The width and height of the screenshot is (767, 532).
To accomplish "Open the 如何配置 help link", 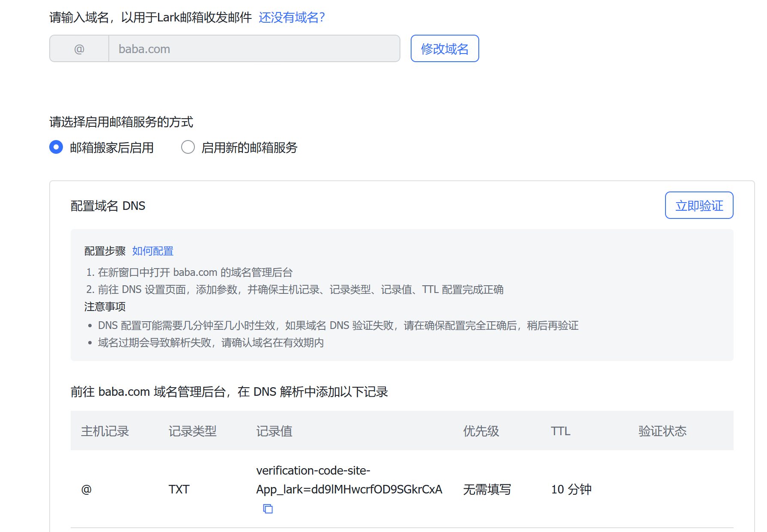I will 152,251.
